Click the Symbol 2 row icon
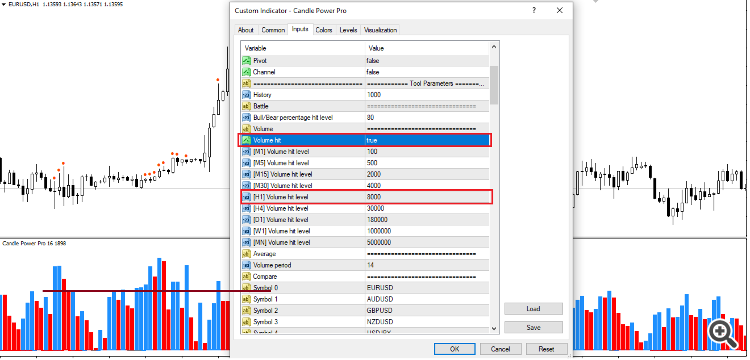Image resolution: width=750 pixels, height=360 pixels. click(246, 310)
